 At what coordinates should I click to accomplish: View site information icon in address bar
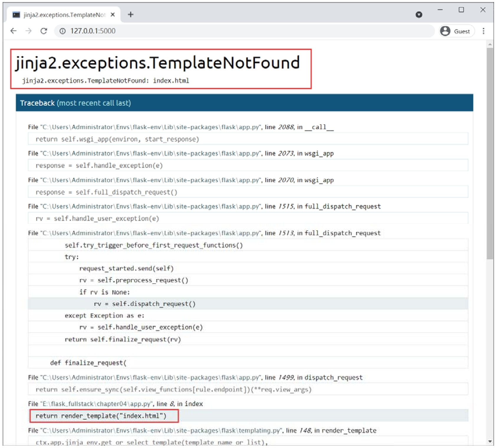click(x=62, y=31)
